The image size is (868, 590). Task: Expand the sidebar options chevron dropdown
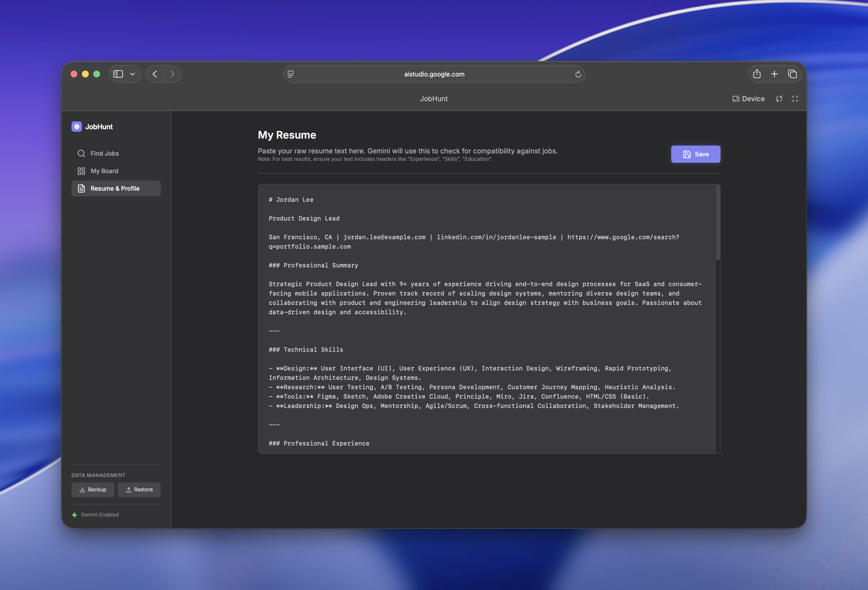[x=132, y=74]
